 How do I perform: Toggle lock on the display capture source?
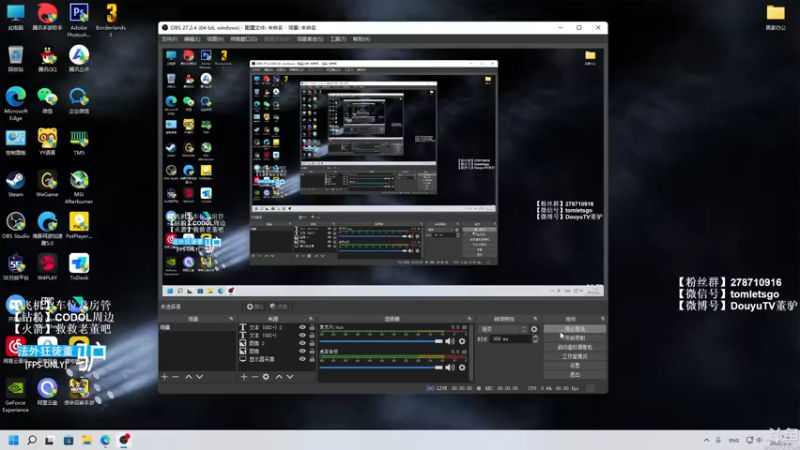coord(312,359)
